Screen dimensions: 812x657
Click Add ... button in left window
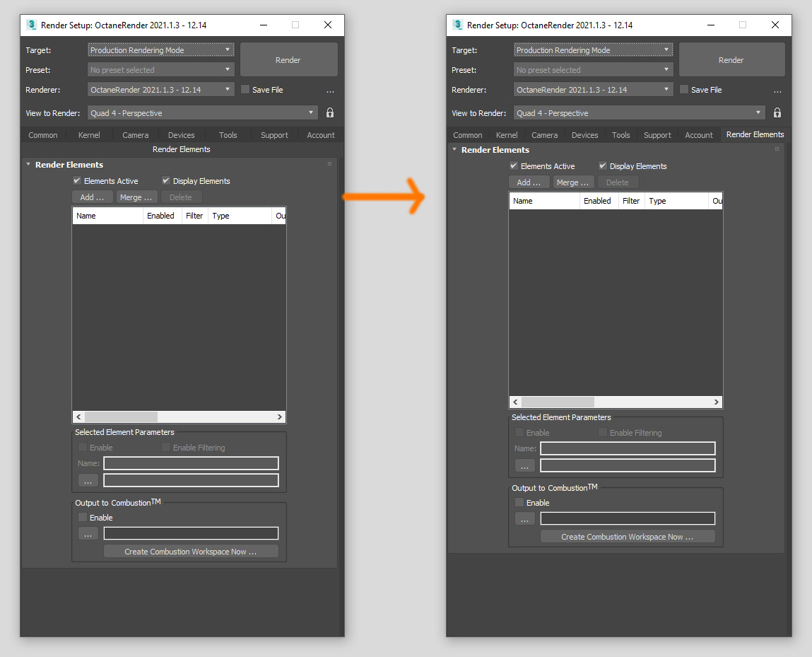[x=92, y=197]
